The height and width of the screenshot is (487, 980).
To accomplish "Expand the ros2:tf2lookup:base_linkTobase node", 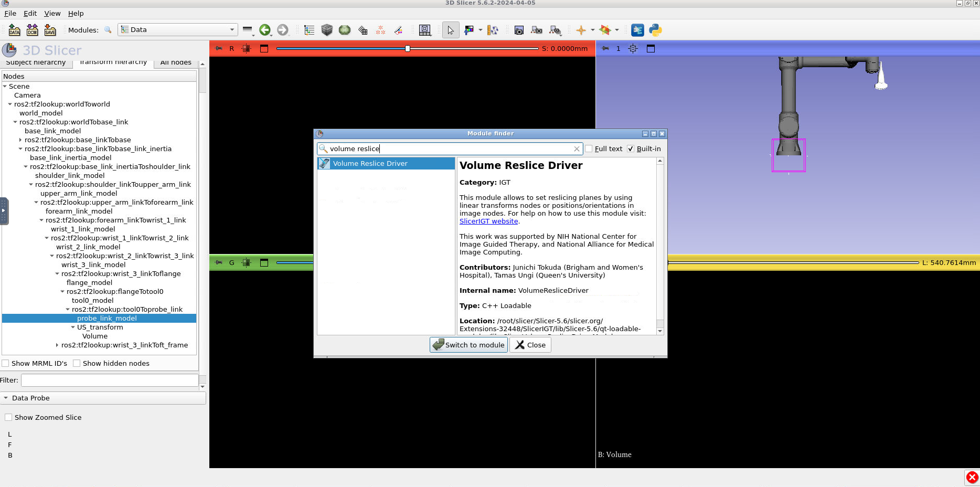I will pos(20,140).
